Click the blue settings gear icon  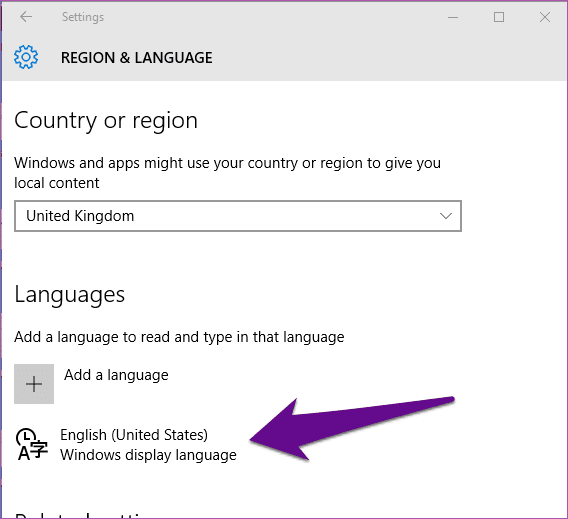click(26, 57)
